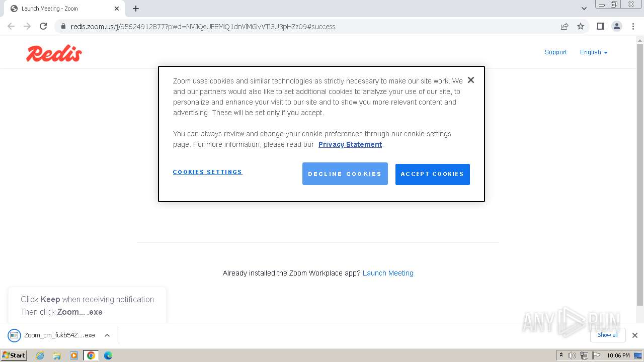Screen dimensions: 644x362
Task: Click the taskbar clock 10:06 PM
Action: click(618, 355)
